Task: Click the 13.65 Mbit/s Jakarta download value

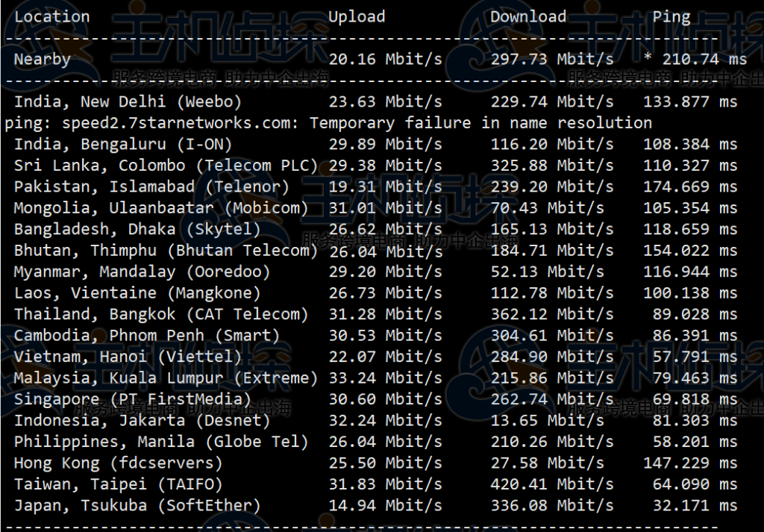Action: point(547,420)
